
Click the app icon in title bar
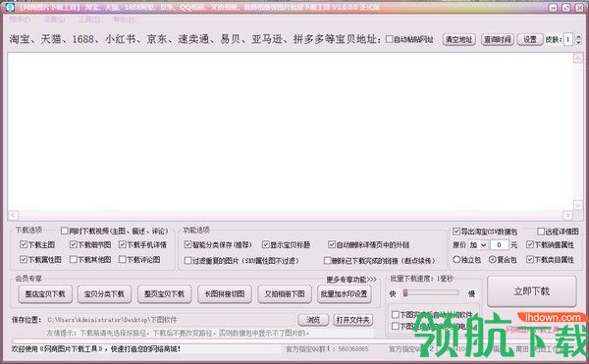pos(9,7)
